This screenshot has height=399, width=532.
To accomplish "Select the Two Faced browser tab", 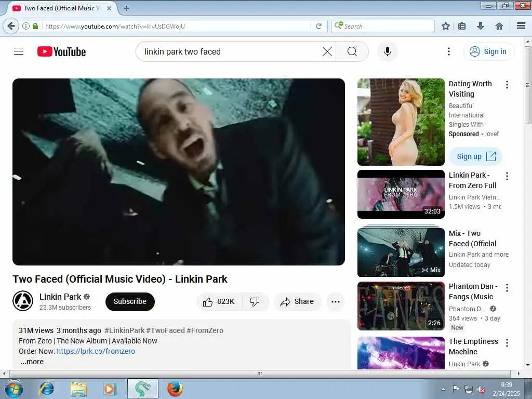I will point(61,8).
